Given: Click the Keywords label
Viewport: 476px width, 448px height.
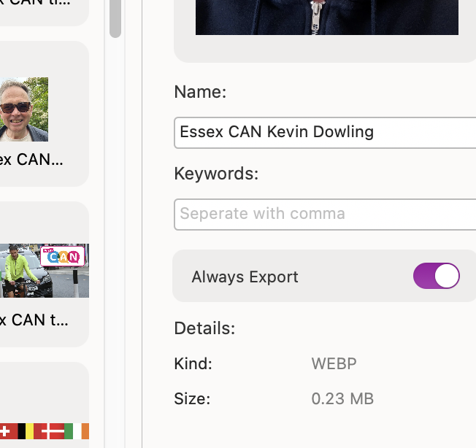Looking at the screenshot, I should point(216,174).
